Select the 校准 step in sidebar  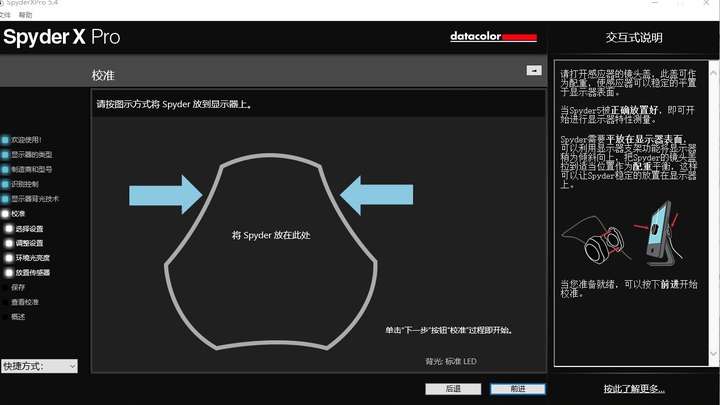click(x=14, y=214)
